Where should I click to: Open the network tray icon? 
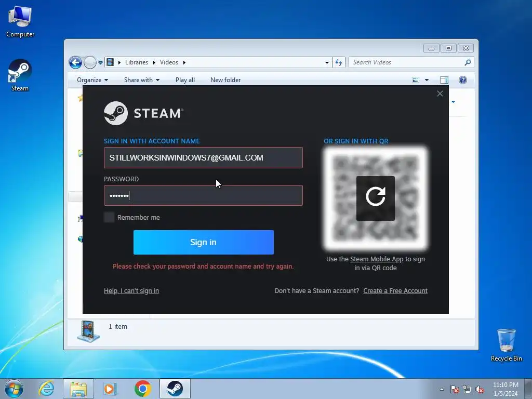coord(467,390)
